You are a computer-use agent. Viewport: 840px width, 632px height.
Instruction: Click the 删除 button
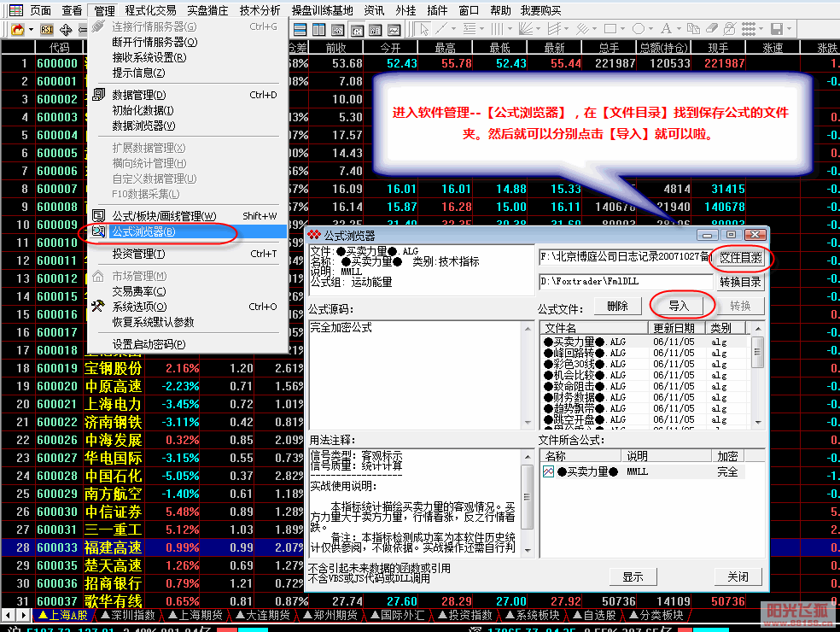point(618,306)
